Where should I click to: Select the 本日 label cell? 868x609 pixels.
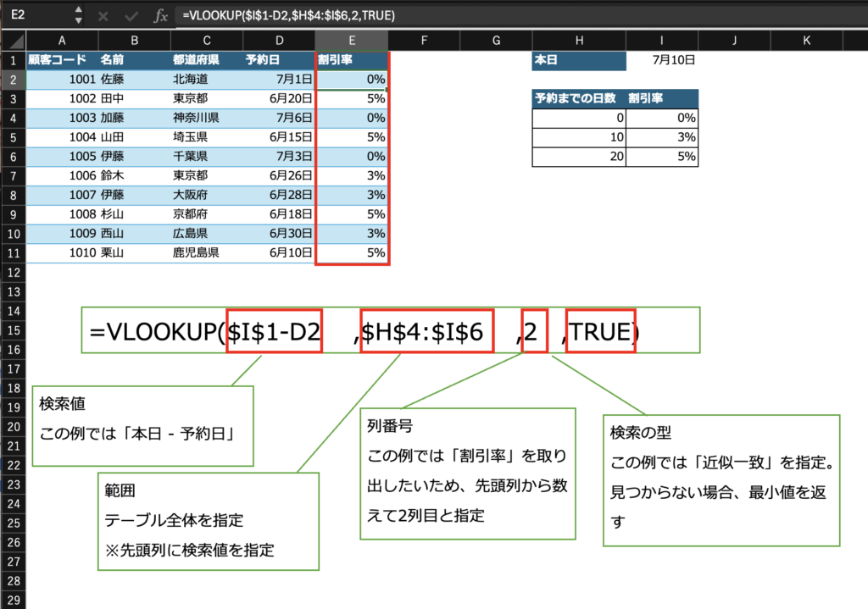[579, 60]
